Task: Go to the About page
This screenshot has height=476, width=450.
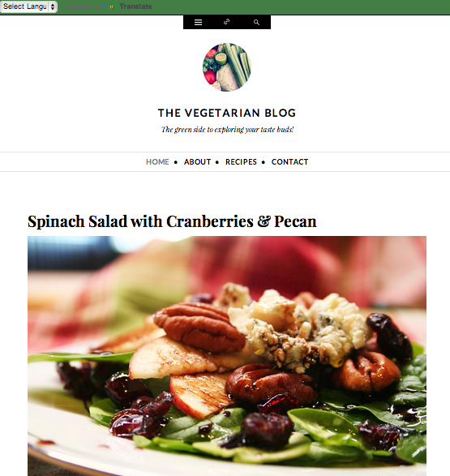Action: pyautogui.click(x=197, y=162)
